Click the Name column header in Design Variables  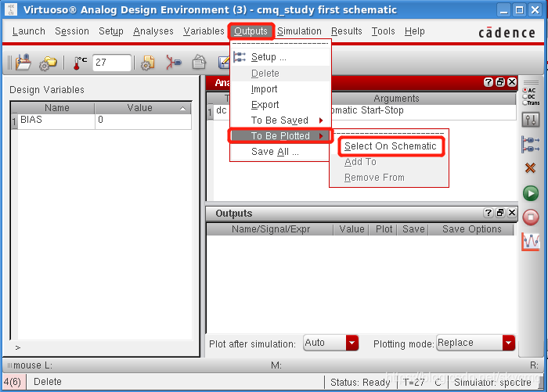pyautogui.click(x=56, y=108)
